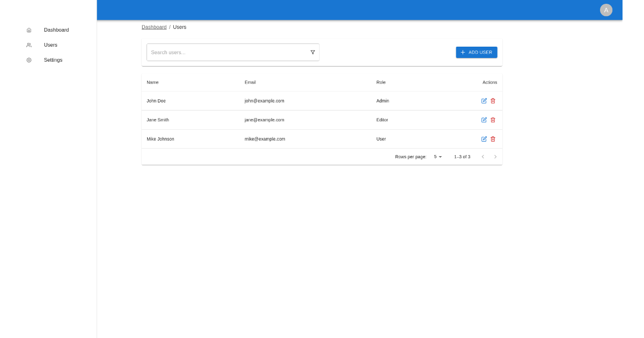The height and width of the screenshot is (338, 644).
Task: Click the delete icon for Jane Smith
Action: click(x=493, y=120)
